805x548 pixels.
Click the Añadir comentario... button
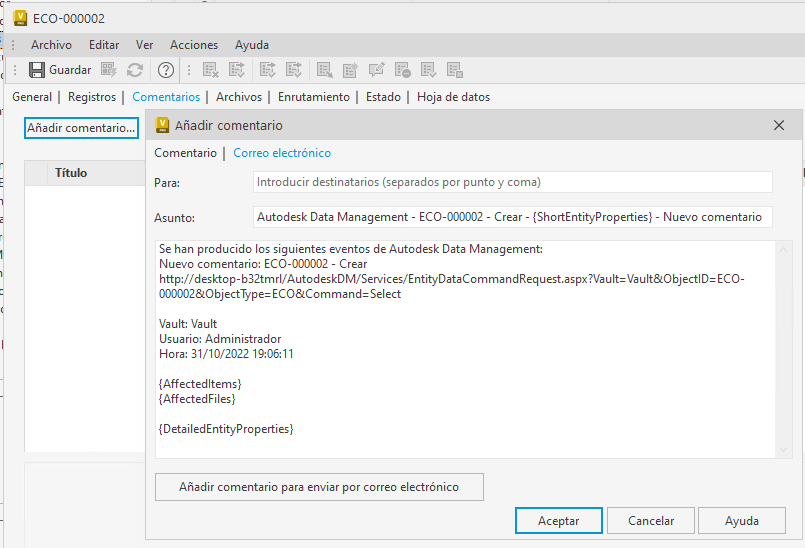coord(81,128)
